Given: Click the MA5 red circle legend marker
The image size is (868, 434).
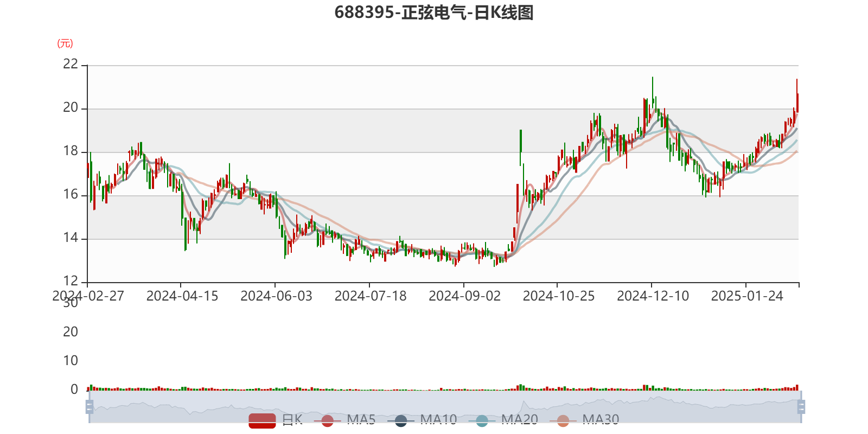Looking at the screenshot, I should (x=327, y=420).
